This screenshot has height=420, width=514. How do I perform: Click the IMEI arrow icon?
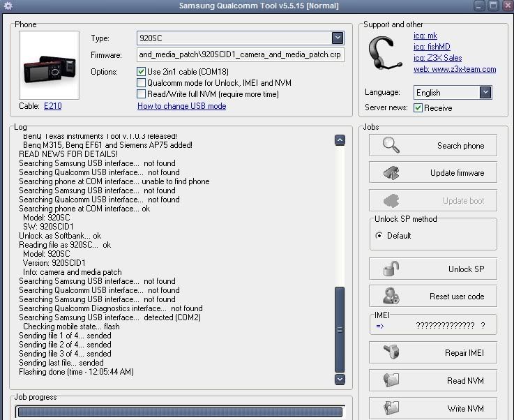click(x=380, y=326)
